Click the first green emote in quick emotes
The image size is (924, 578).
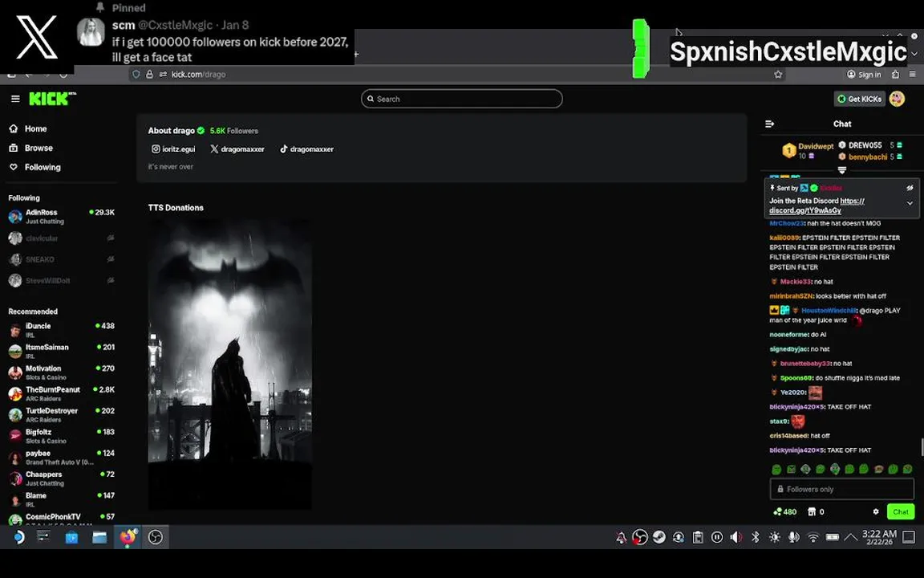(776, 470)
